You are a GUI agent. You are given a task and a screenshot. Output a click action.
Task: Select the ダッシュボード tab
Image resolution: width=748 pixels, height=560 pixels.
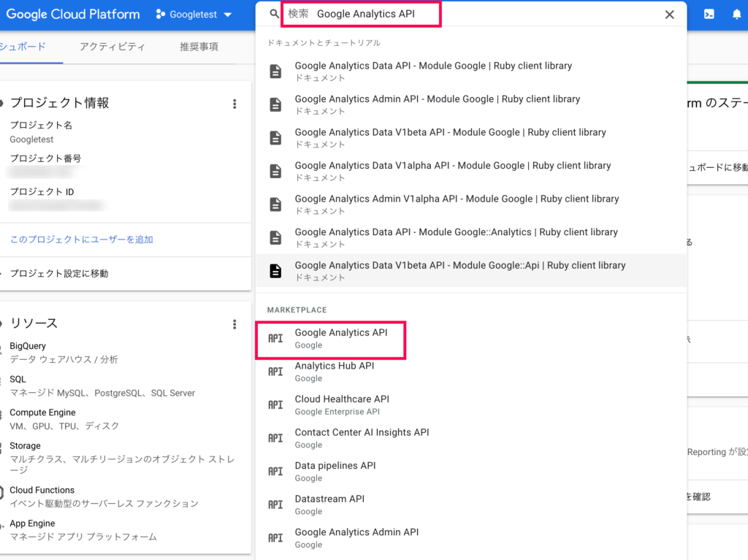click(x=23, y=47)
